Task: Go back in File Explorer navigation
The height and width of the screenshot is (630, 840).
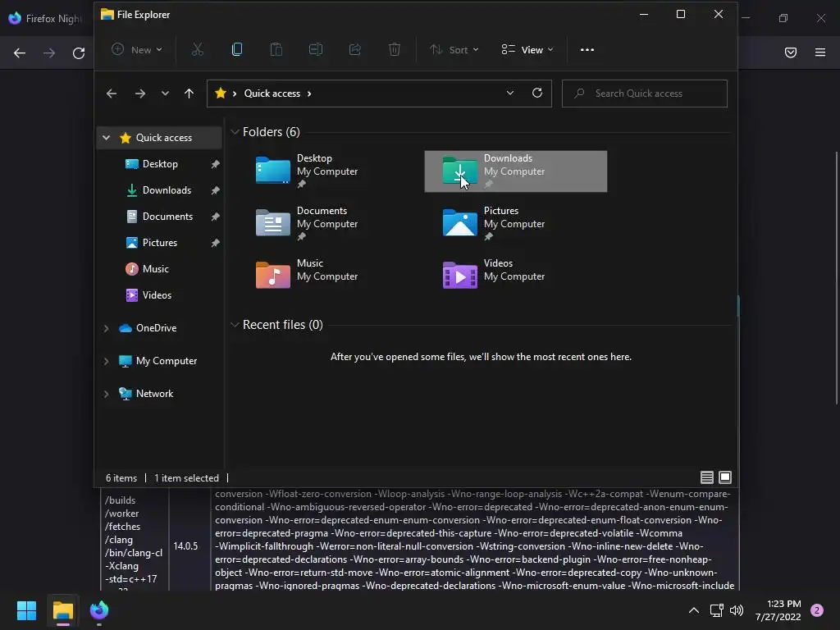Action: click(x=112, y=94)
